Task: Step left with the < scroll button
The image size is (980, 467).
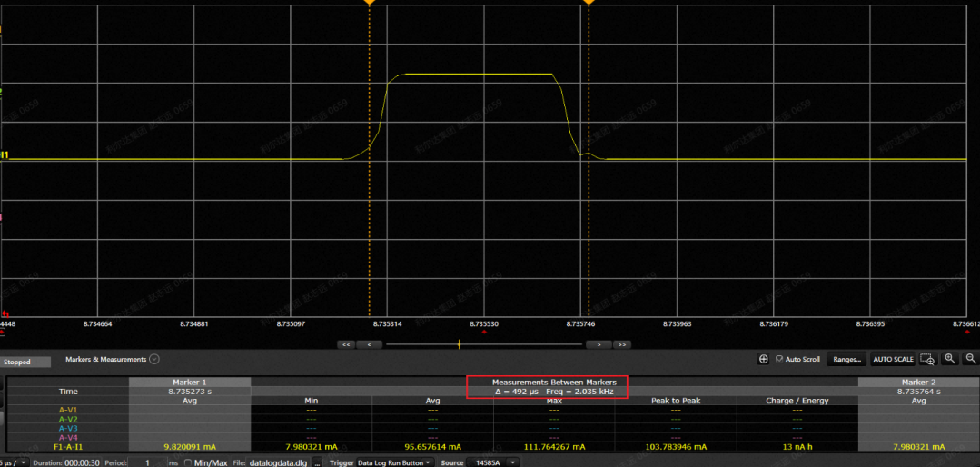Action: [x=369, y=345]
